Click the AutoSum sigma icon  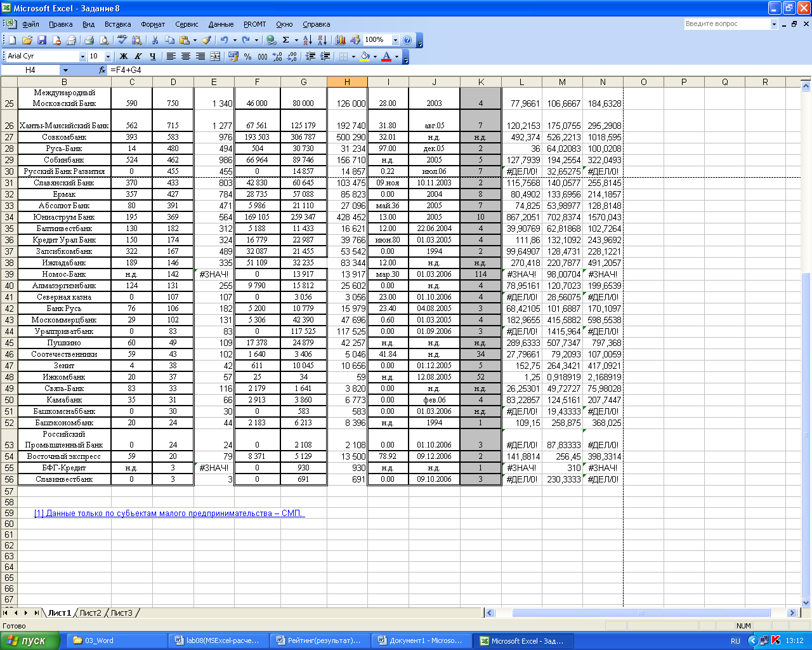285,40
